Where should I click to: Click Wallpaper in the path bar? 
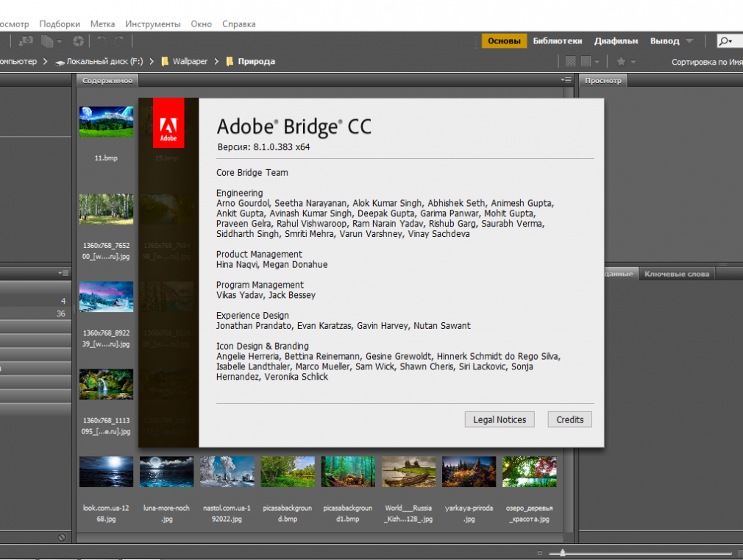tap(190, 61)
